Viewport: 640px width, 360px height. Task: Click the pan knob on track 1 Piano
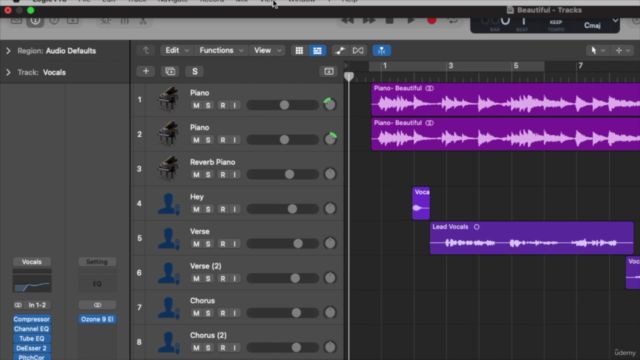330,105
